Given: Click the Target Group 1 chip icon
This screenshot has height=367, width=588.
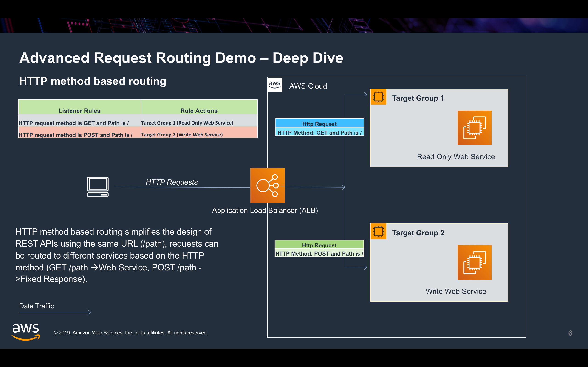Looking at the screenshot, I should [378, 97].
